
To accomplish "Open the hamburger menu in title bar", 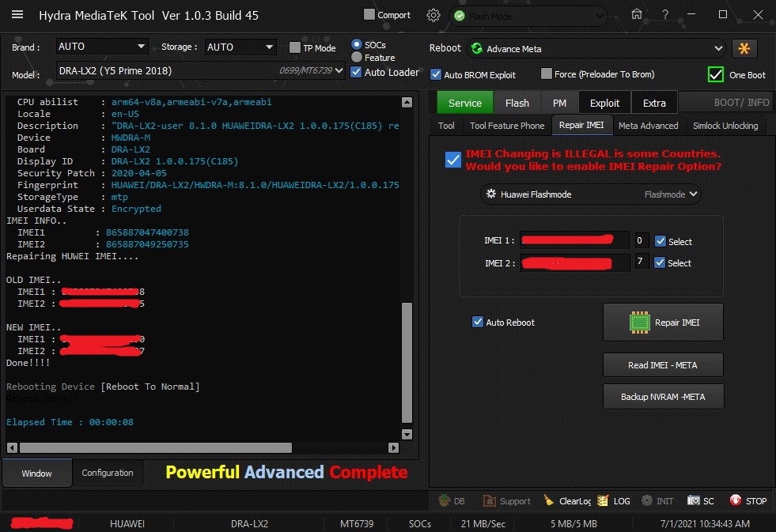I will tap(17, 15).
